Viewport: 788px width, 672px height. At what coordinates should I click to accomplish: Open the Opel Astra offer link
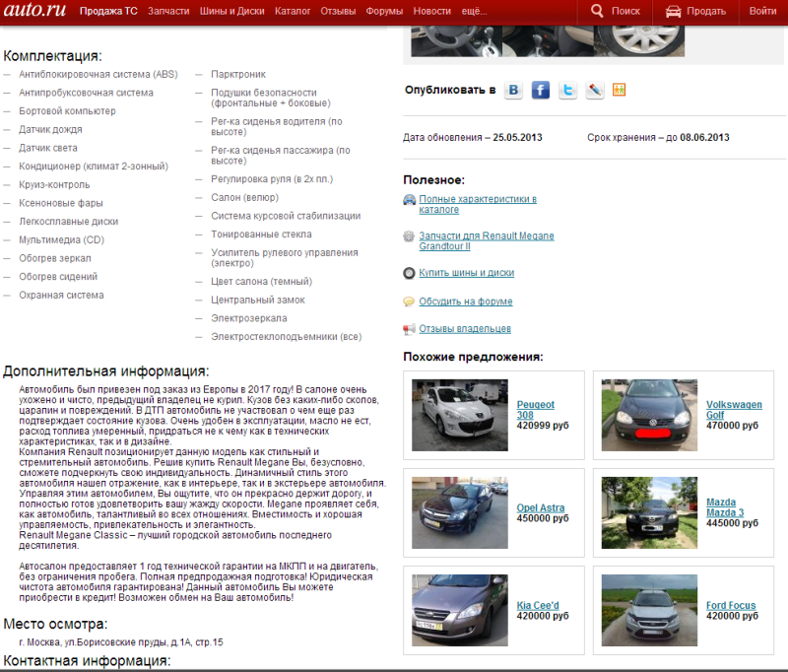point(540,507)
